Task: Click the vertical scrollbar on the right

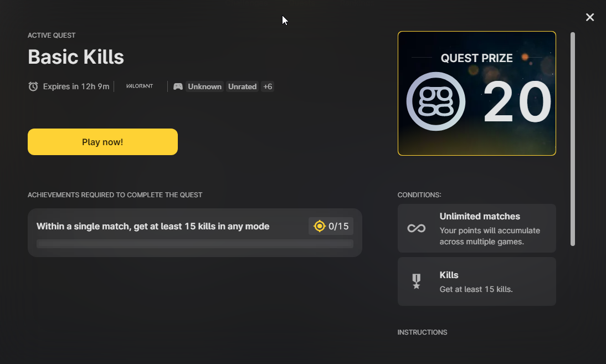Action: 573,139
